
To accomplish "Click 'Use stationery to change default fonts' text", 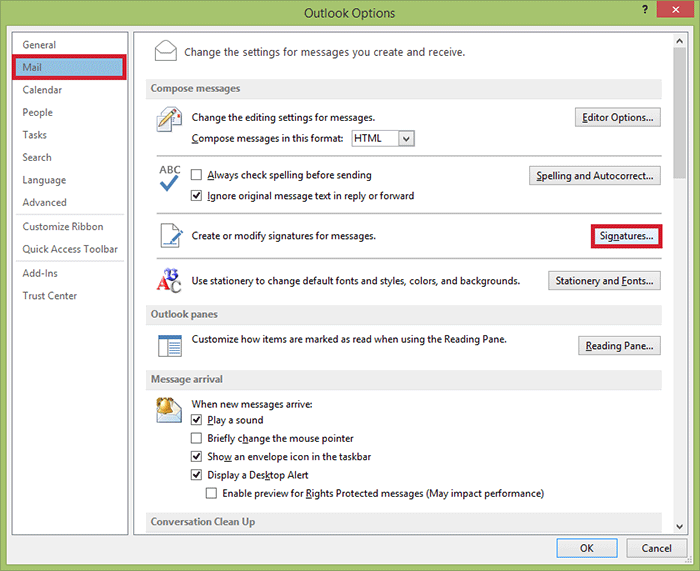I will point(356,281).
